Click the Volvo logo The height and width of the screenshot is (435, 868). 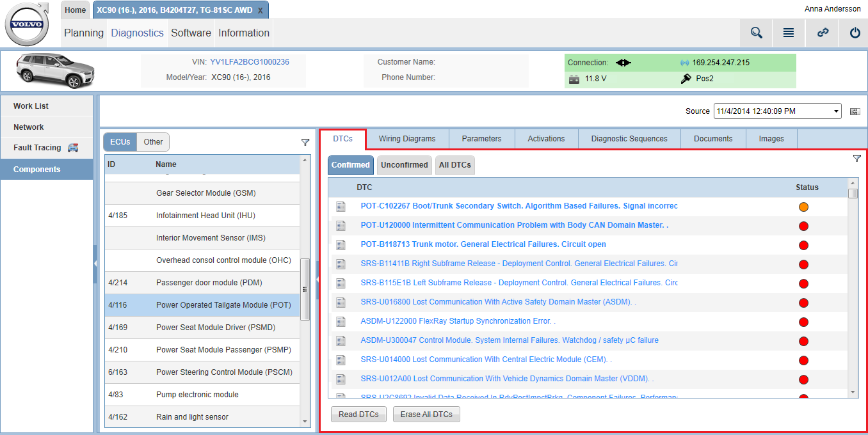coord(26,24)
